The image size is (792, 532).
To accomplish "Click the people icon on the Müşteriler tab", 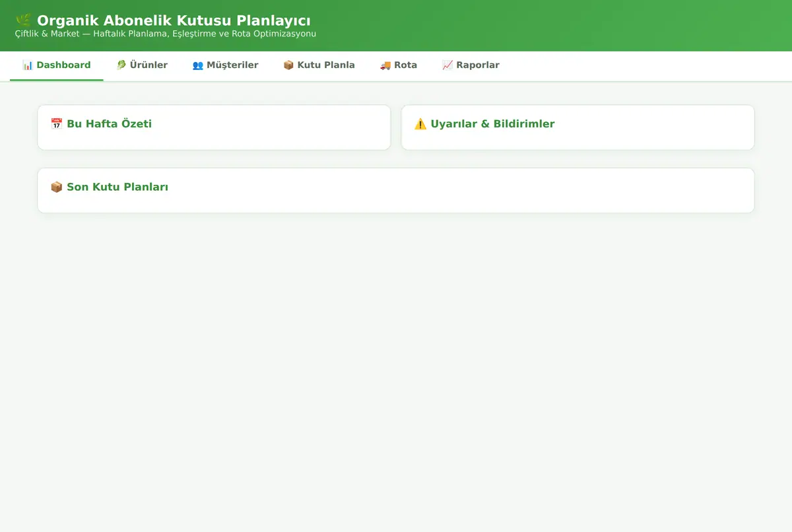I will pyautogui.click(x=198, y=65).
